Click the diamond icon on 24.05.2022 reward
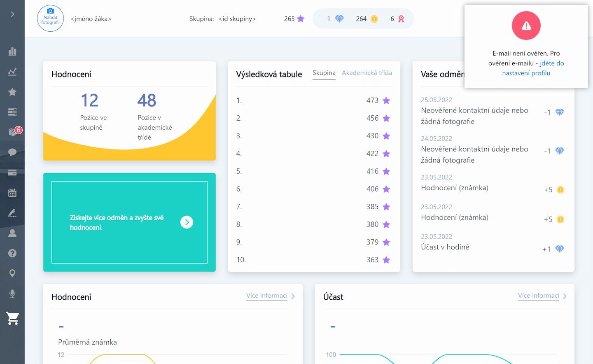The height and width of the screenshot is (364, 593). tap(560, 151)
